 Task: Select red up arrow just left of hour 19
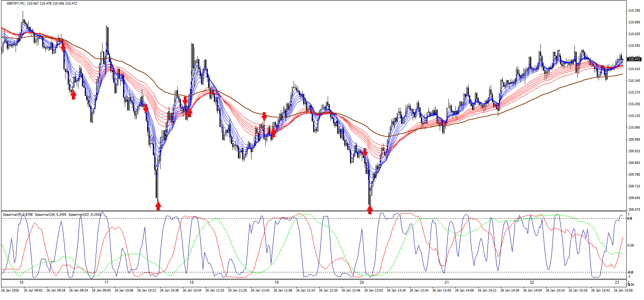tap(273, 132)
